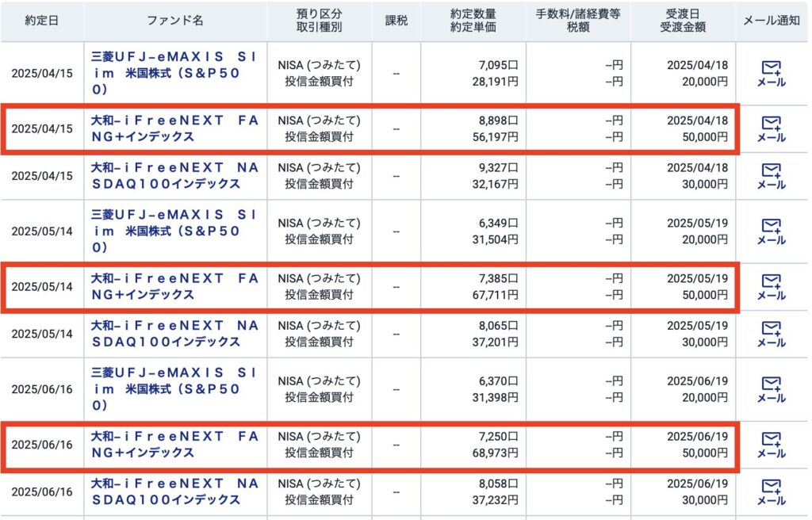Click mail icon for 2025/05/14 NASDAQ100 row
The height and width of the screenshot is (520, 812).
coord(771,335)
